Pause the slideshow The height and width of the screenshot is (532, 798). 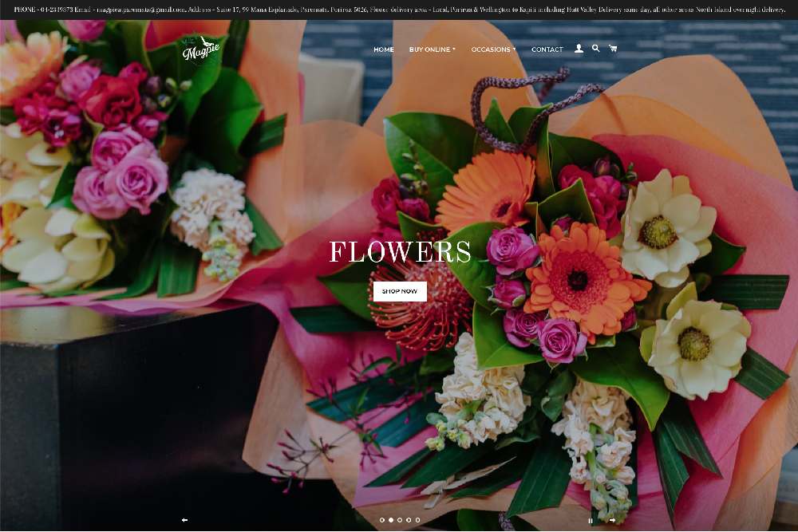(591, 520)
